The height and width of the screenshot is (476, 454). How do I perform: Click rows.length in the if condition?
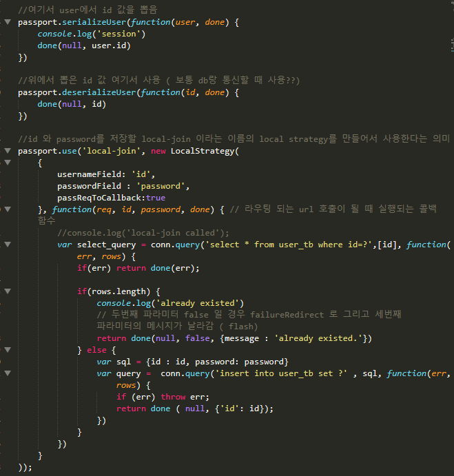(x=118, y=291)
